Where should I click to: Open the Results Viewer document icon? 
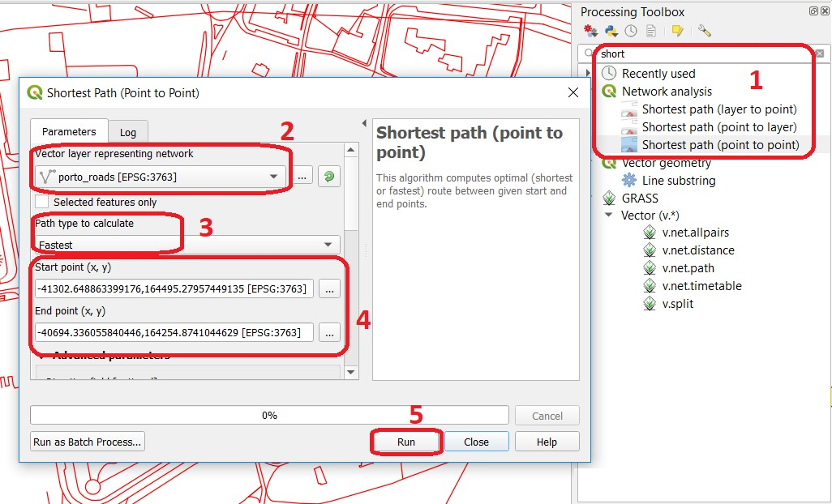[650, 32]
